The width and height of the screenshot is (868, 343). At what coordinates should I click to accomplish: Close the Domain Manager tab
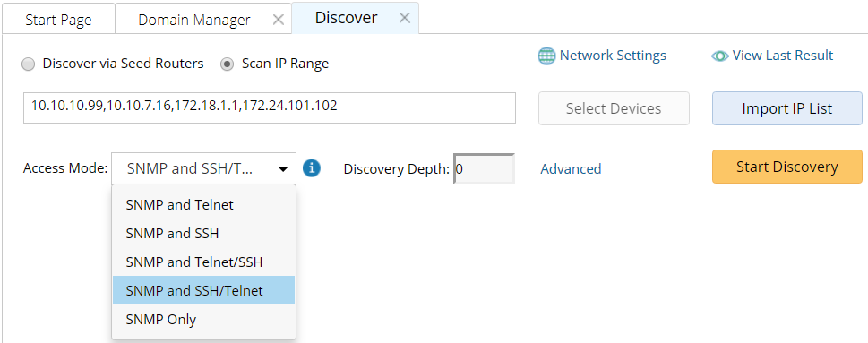pos(279,20)
